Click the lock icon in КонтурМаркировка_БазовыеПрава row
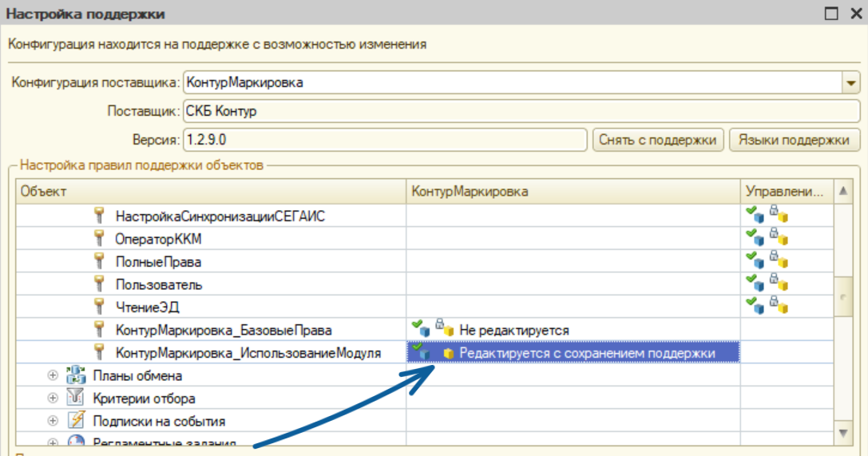Image resolution: width=868 pixels, height=456 pixels. (439, 327)
